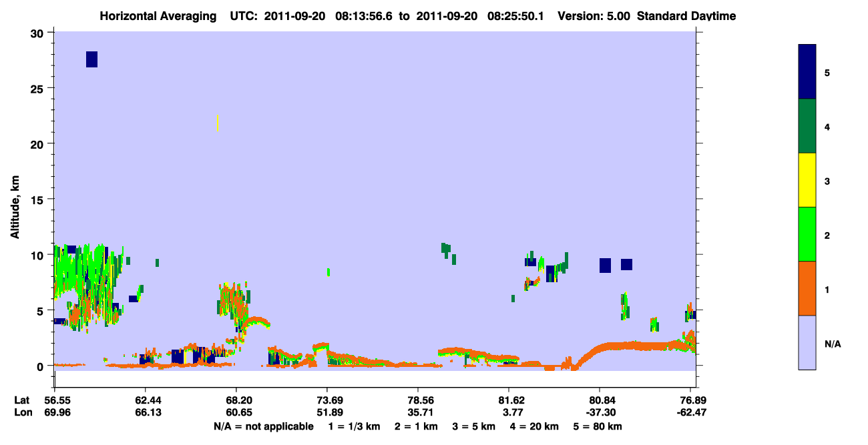Click the start time '08:13:56.6' in title
This screenshot has height=445, width=868.
coord(364,16)
